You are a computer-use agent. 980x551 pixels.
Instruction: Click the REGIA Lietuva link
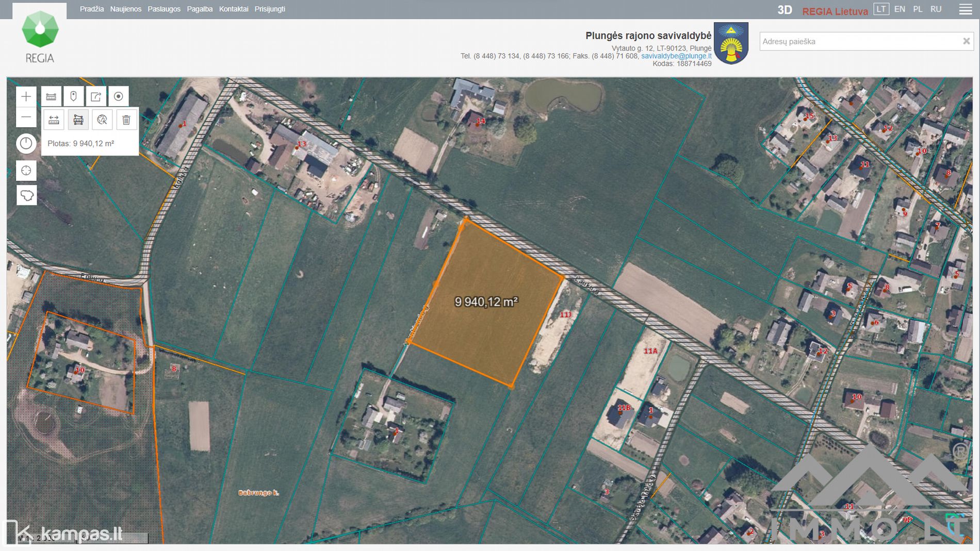click(835, 11)
